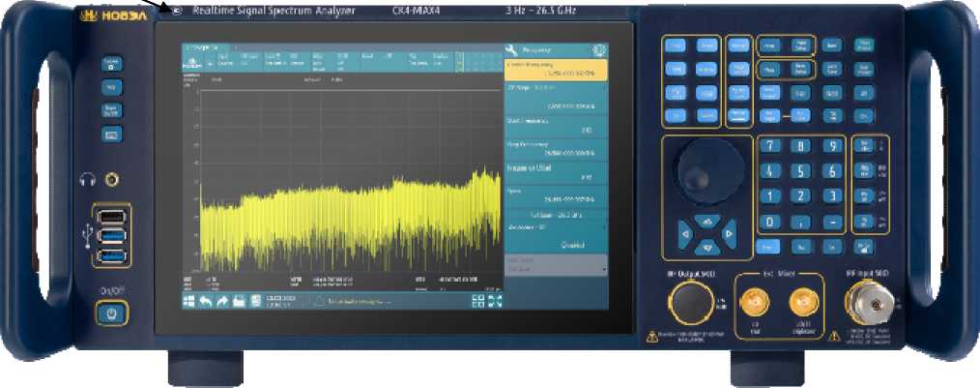Toggle the touchscreen On/Off key on left panel

pyautogui.click(x=110, y=109)
